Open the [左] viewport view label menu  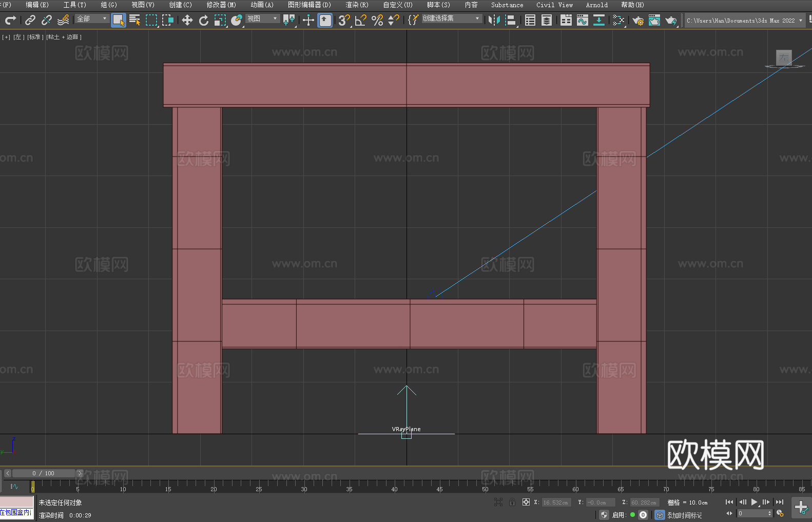pyautogui.click(x=18, y=37)
